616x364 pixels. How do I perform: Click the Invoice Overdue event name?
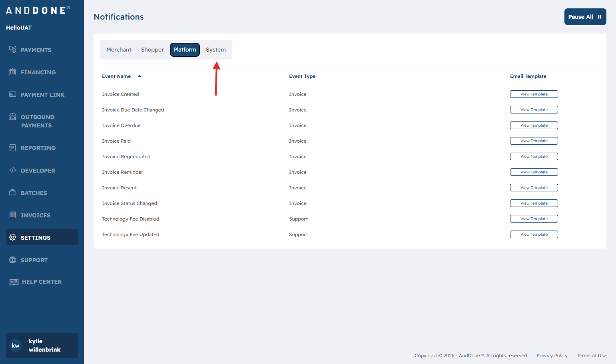pos(121,125)
